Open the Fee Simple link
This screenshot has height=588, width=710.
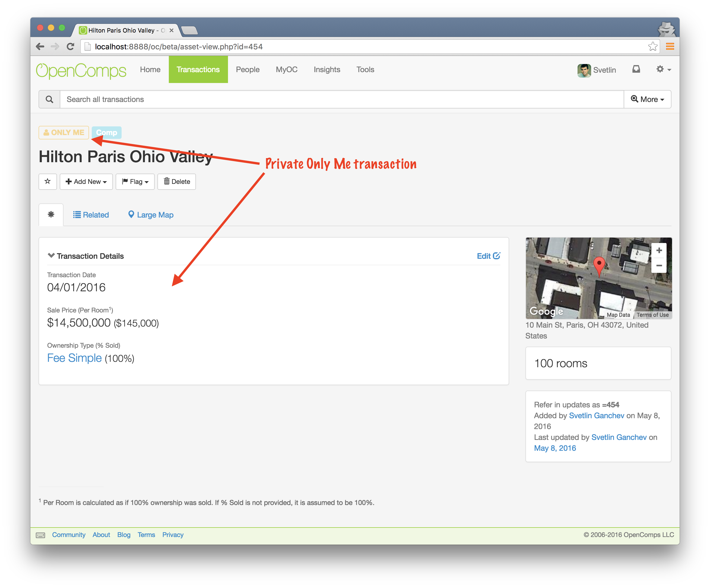(x=74, y=358)
